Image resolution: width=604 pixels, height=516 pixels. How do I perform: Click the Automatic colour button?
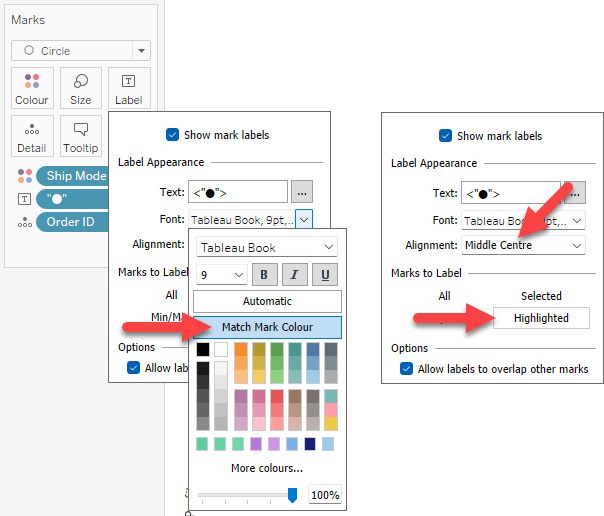267,301
